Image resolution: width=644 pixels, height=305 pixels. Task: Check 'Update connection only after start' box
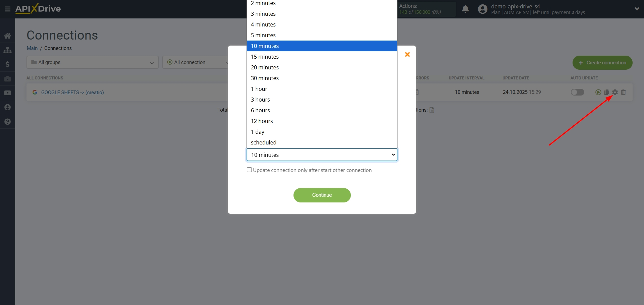(x=249, y=170)
